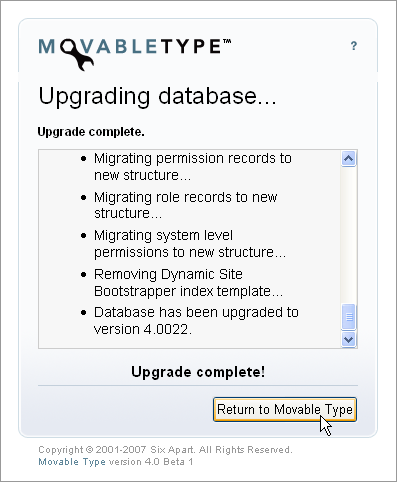Click the trademark symbol beside the logo
Image resolution: width=397 pixels, height=482 pixels.
pos(227,42)
